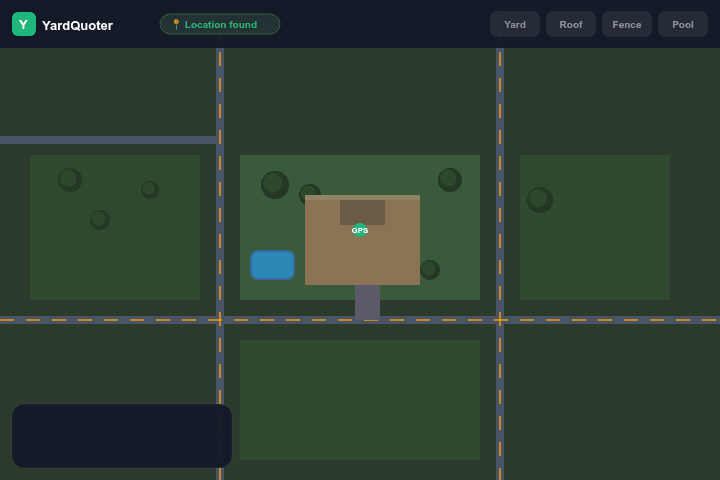Viewport: 720px width, 480px height.
Task: Click the Location found status pill
Action: pos(220,24)
